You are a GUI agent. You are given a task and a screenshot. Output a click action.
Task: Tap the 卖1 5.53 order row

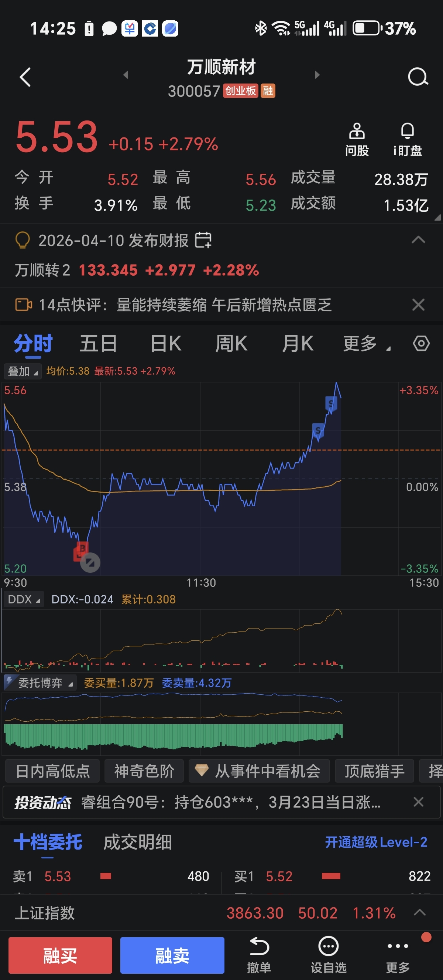point(111,876)
